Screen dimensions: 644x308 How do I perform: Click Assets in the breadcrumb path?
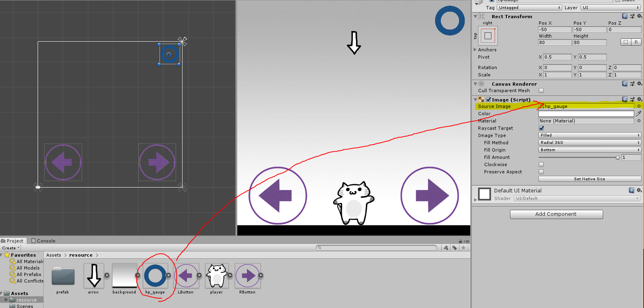pyautogui.click(x=53, y=255)
